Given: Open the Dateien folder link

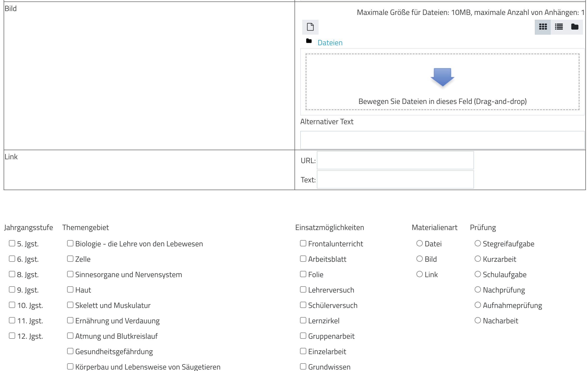Looking at the screenshot, I should (x=330, y=43).
